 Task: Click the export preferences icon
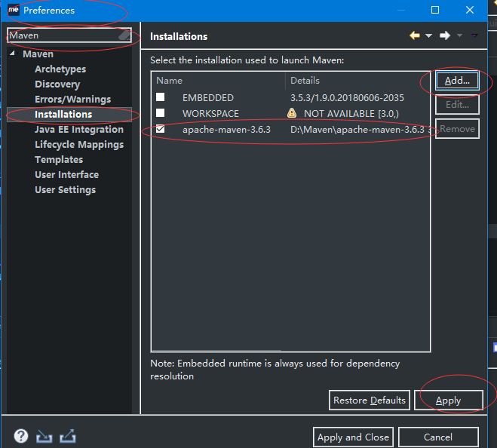[x=68, y=436]
